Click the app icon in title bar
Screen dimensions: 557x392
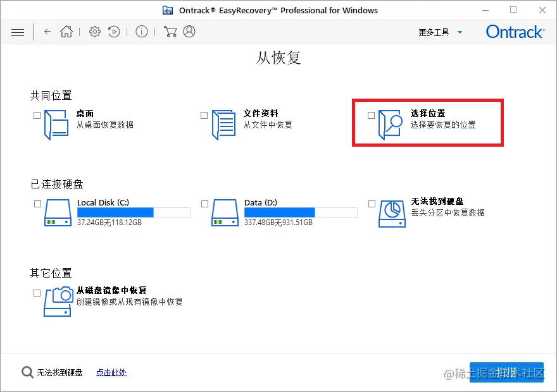[x=168, y=10]
